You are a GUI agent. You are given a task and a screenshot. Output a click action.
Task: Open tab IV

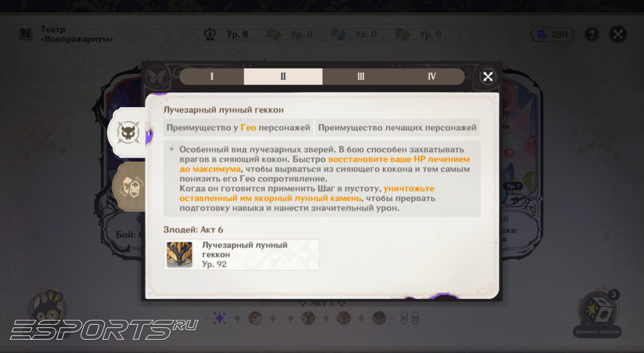click(x=431, y=76)
